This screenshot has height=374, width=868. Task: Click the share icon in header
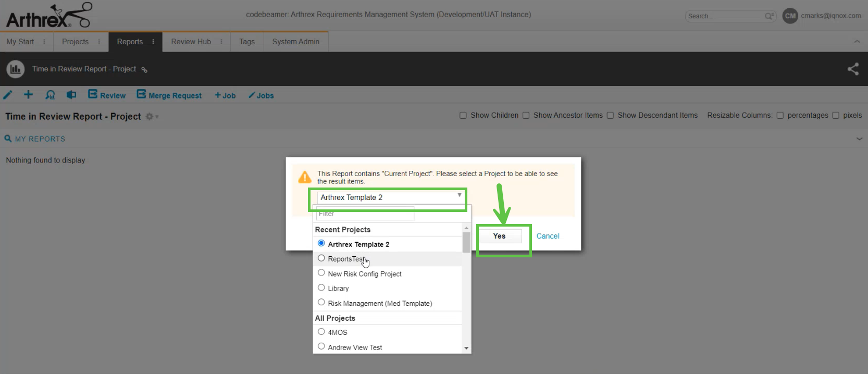[853, 69]
